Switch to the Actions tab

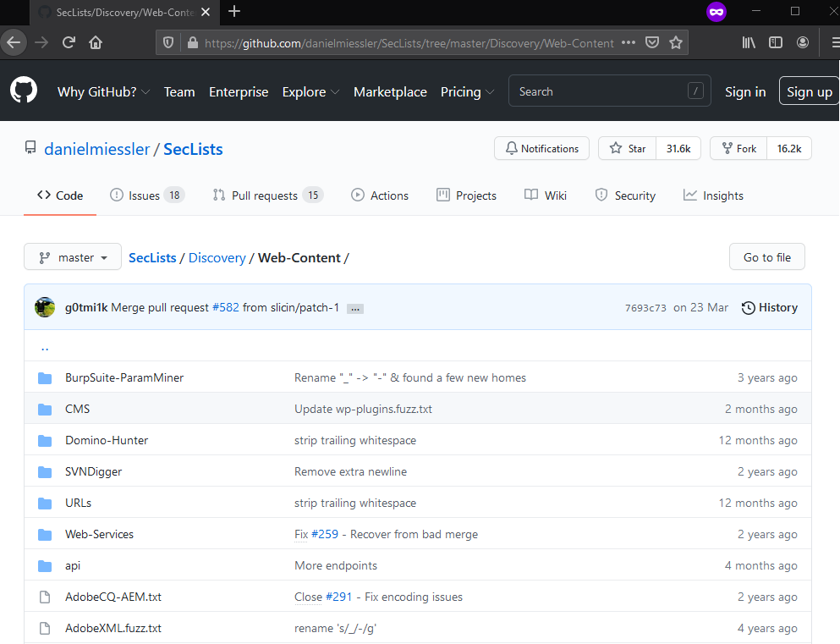pyautogui.click(x=380, y=195)
